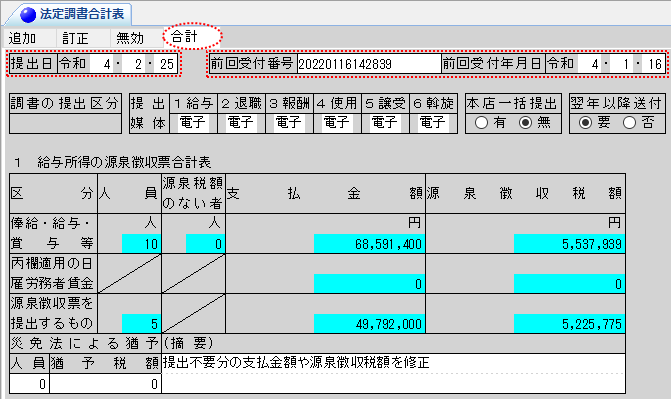Click the 提出日 label
671x399 pixels.
[32, 64]
